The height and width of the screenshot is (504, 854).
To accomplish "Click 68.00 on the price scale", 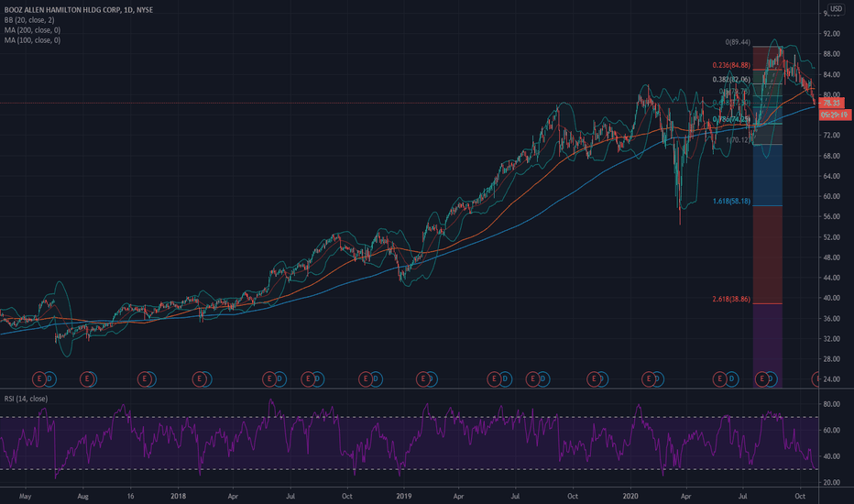I will click(832, 156).
